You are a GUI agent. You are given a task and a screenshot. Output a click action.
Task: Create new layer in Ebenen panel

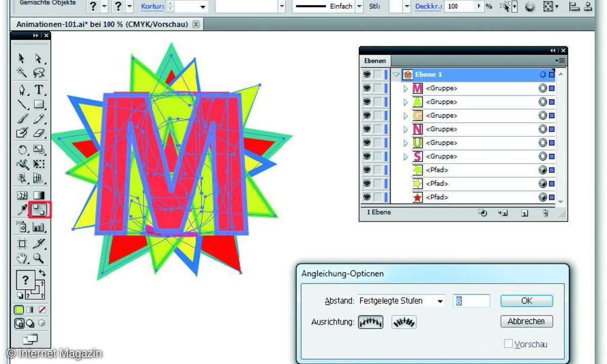(525, 213)
